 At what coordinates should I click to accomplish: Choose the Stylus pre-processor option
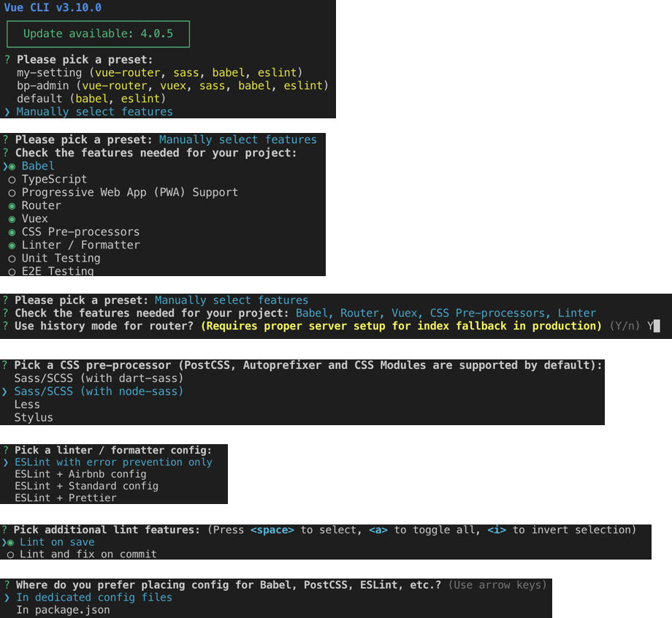[34, 417]
